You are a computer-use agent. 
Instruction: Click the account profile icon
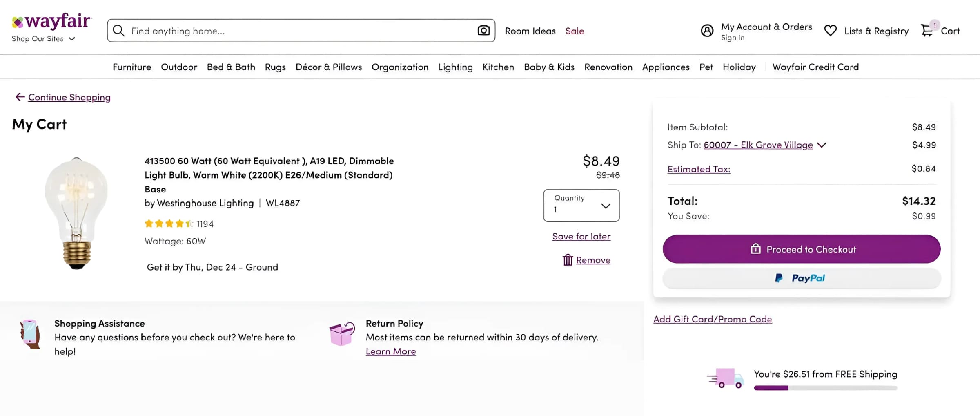click(x=707, y=31)
